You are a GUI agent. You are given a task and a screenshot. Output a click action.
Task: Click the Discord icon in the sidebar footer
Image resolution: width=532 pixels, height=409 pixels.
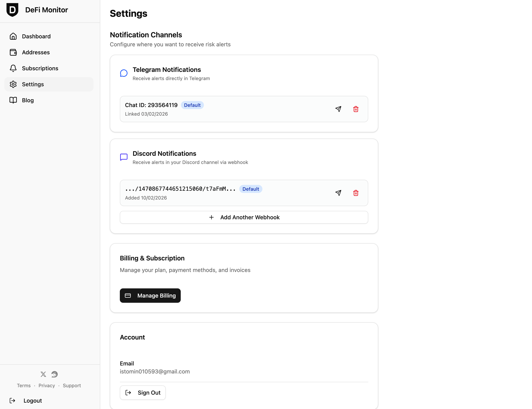54,374
